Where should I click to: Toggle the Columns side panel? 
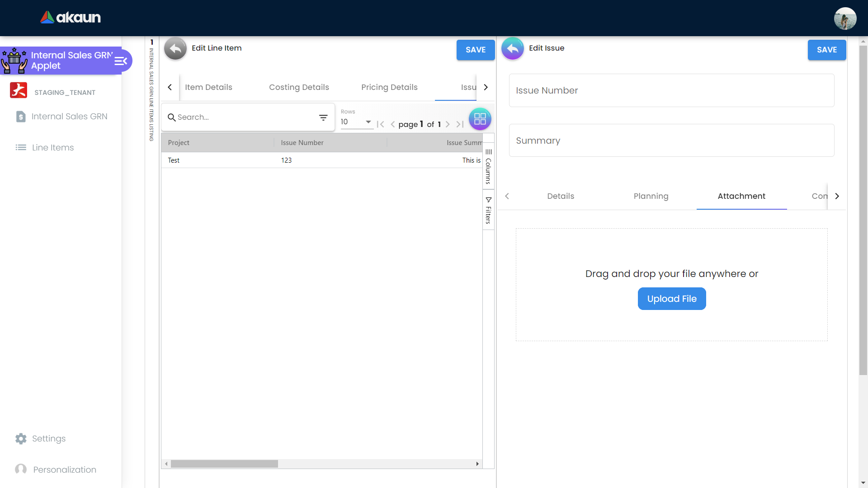pyautogui.click(x=488, y=167)
